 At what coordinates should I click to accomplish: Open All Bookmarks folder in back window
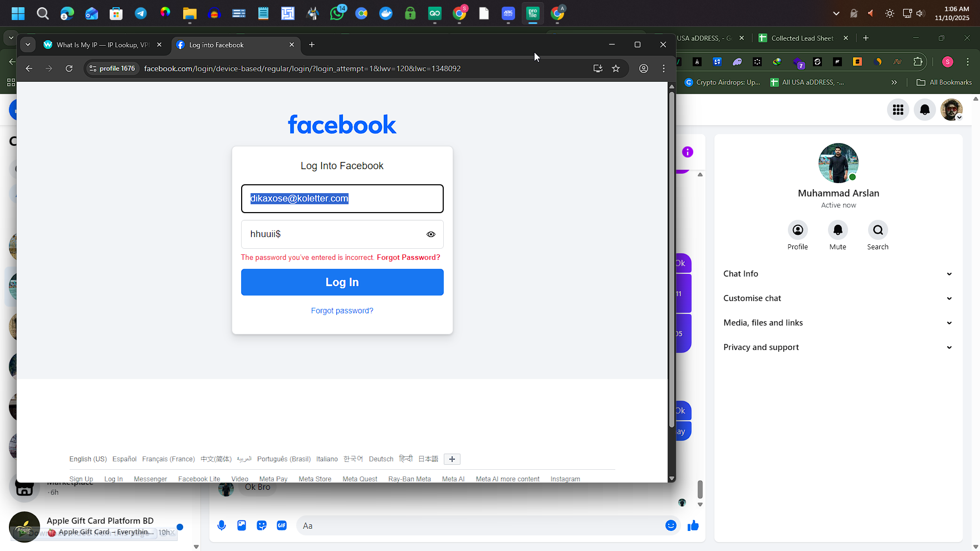point(944,82)
